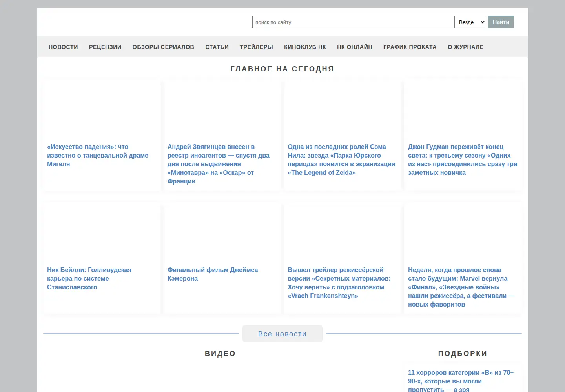Screen dimensions: 565x392
Task: Click the site search input field
Action: tap(353, 22)
